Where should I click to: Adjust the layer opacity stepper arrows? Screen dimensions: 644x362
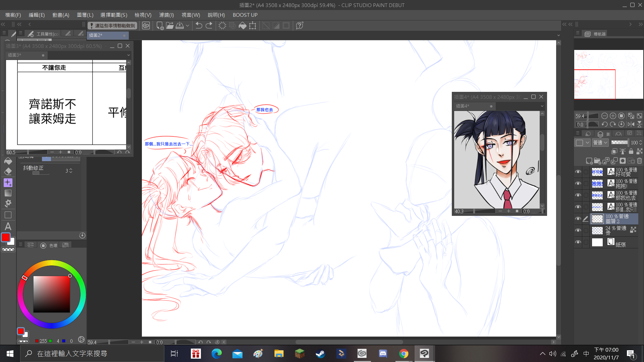641,143
